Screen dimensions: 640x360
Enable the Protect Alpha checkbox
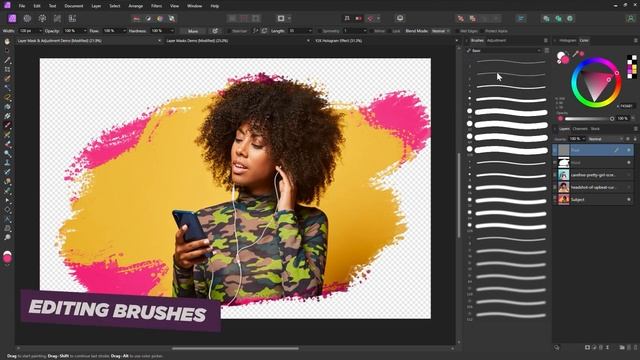(x=482, y=31)
